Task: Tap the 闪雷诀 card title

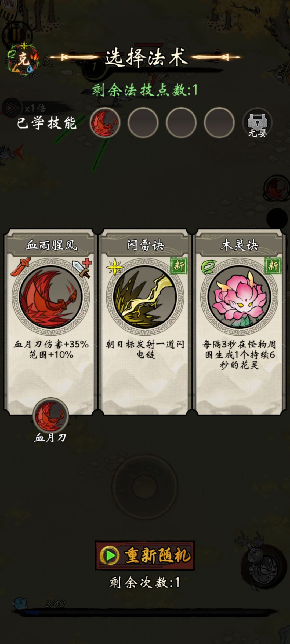Action: [145, 245]
